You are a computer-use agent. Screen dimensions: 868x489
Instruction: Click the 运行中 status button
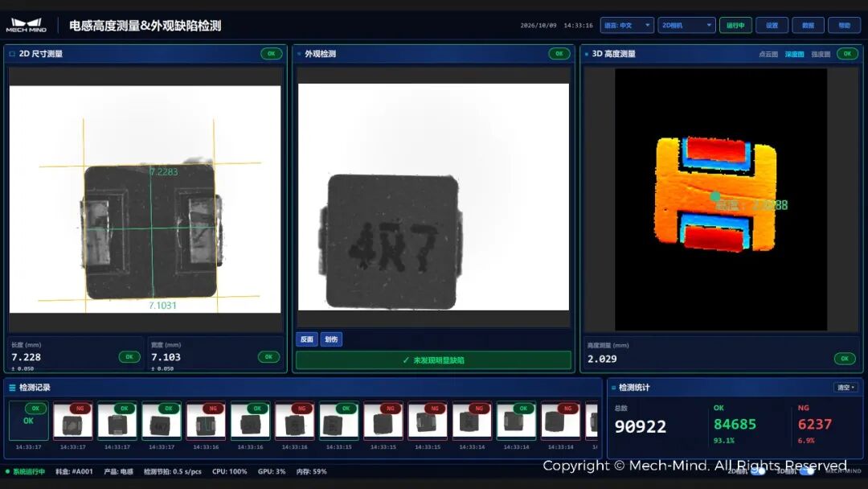[735, 26]
